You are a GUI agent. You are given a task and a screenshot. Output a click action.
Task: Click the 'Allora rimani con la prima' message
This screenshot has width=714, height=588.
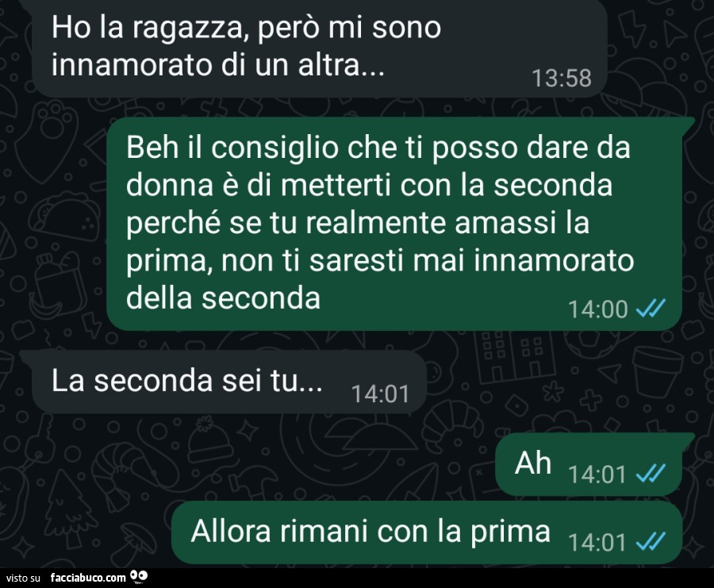[427, 532]
